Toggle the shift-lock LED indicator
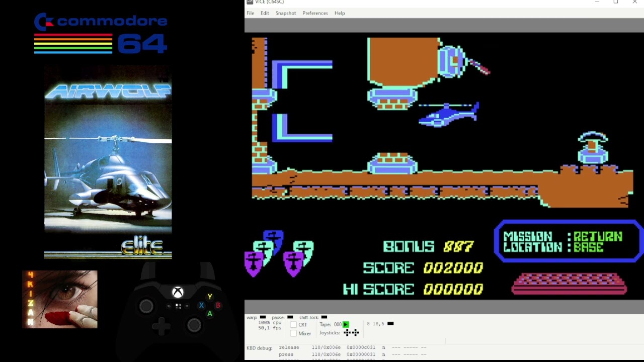This screenshot has width=644, height=362. tap(324, 317)
